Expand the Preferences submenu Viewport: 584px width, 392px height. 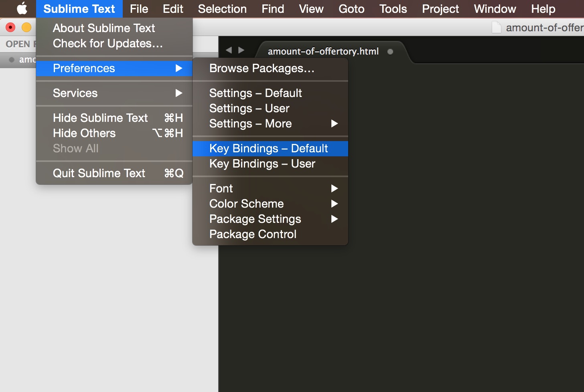point(114,68)
